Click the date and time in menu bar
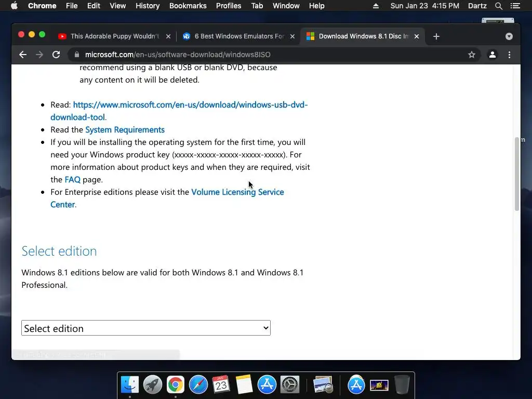This screenshot has height=399, width=532. pyautogui.click(x=425, y=6)
